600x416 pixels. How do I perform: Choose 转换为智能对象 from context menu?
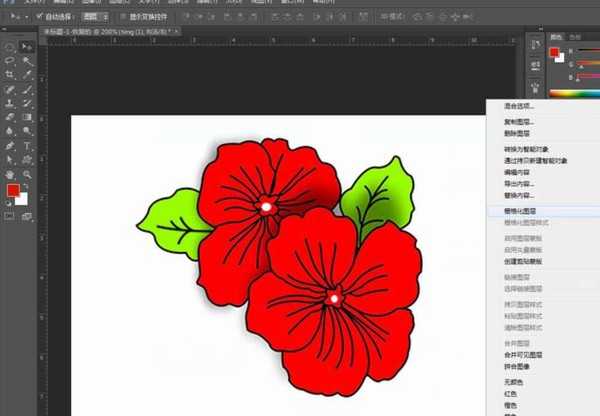(522, 149)
